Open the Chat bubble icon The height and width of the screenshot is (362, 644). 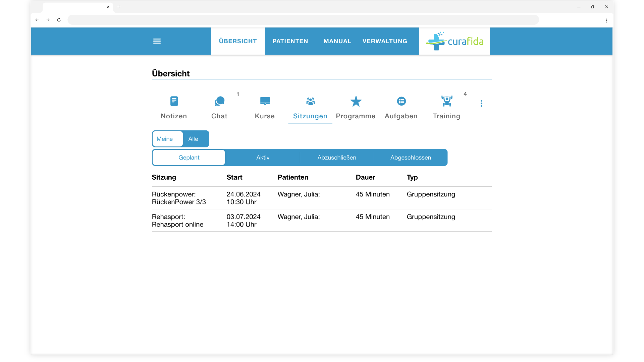tap(219, 101)
